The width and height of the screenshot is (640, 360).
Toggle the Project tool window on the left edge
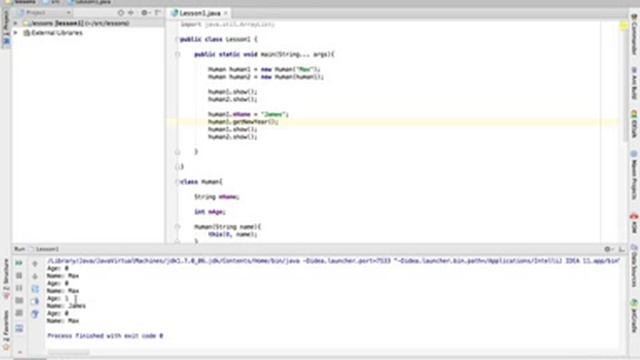click(x=6, y=28)
